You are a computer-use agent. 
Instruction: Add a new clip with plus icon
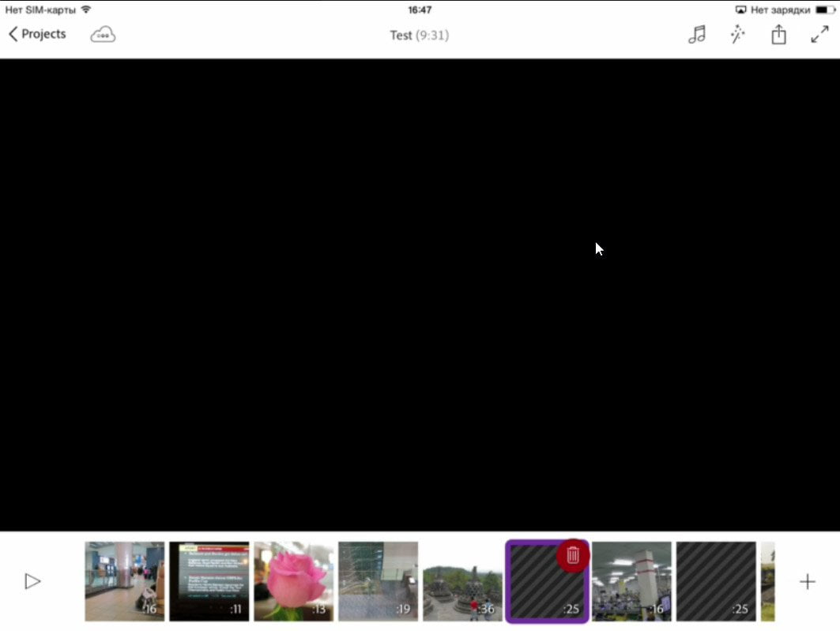(808, 582)
